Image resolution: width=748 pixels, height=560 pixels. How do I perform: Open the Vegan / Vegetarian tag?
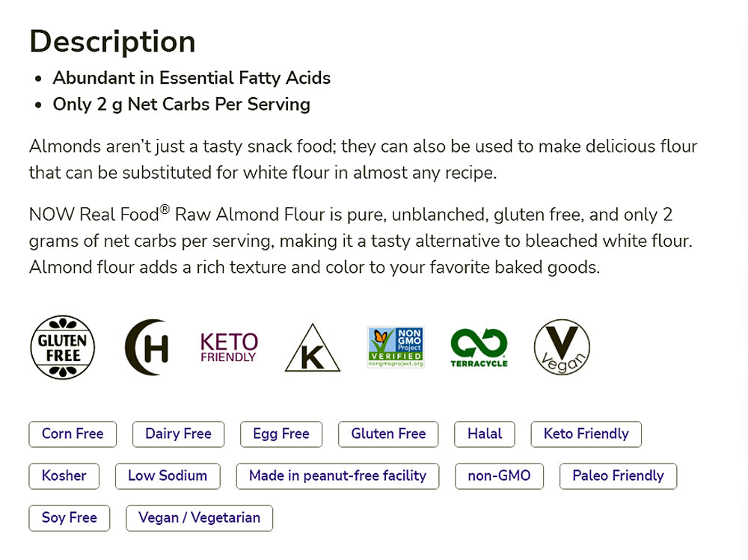coord(199,518)
